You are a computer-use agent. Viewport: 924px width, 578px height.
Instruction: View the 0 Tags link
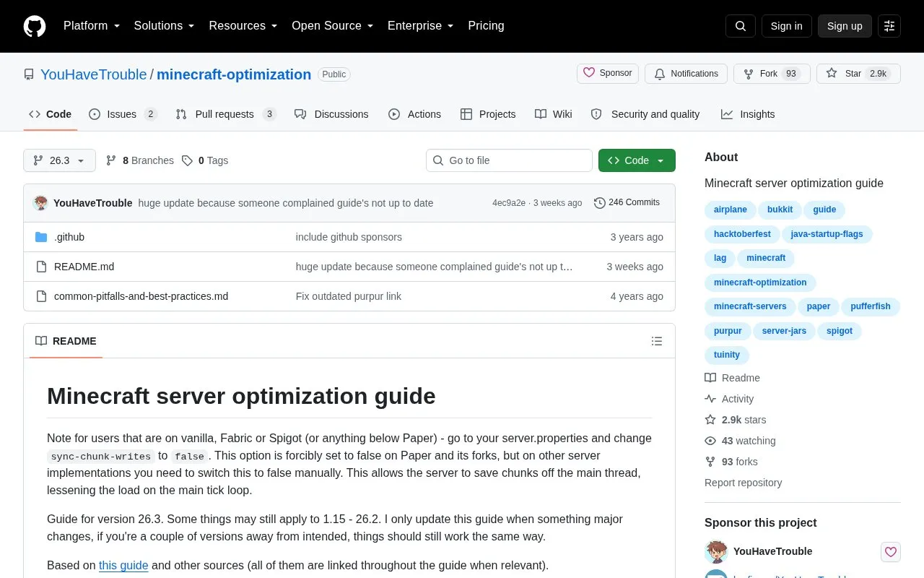click(x=205, y=160)
